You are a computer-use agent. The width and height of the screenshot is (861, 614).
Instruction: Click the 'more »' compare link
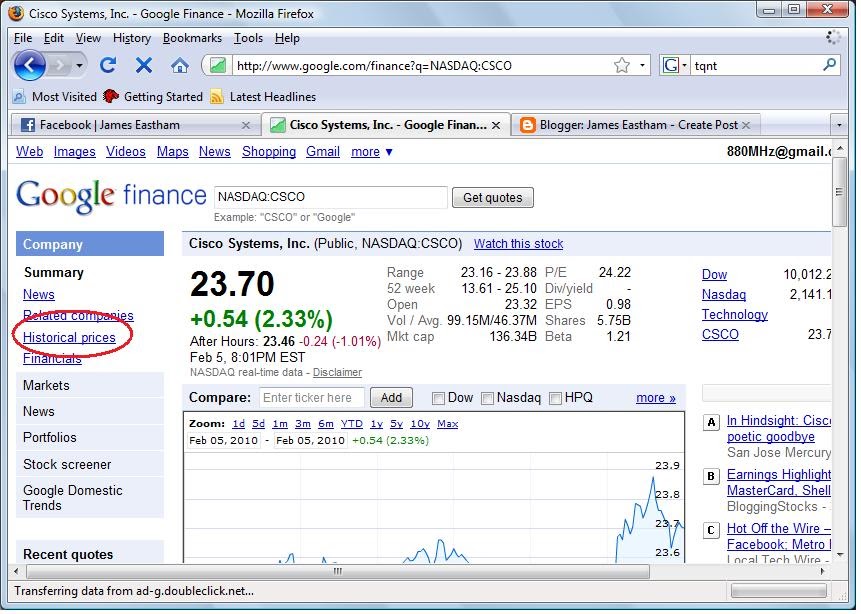[x=656, y=398]
